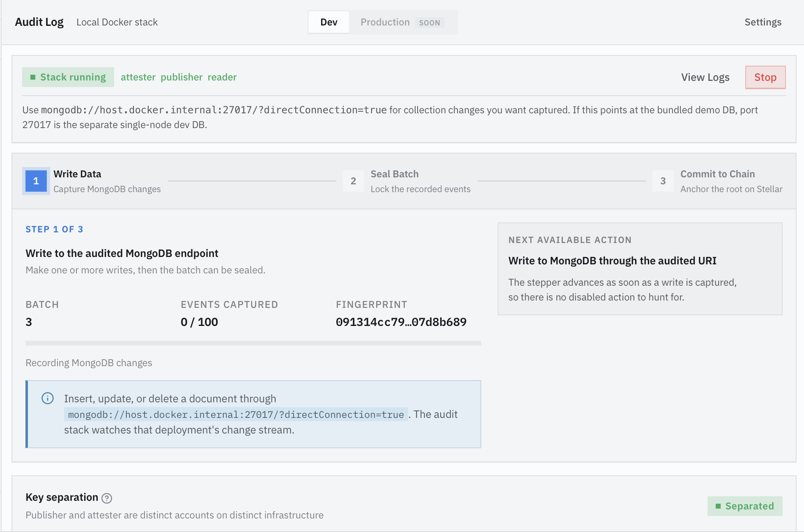Viewport: 804px width, 532px height.
Task: Click the Local Docker stack label
Action: click(x=117, y=22)
